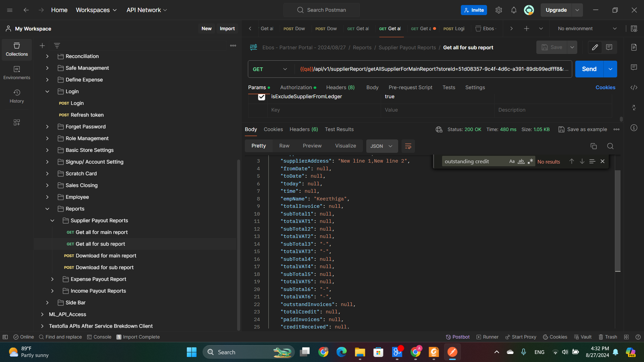
Task: Open the Save options dropdown arrow
Action: pyautogui.click(x=572, y=47)
